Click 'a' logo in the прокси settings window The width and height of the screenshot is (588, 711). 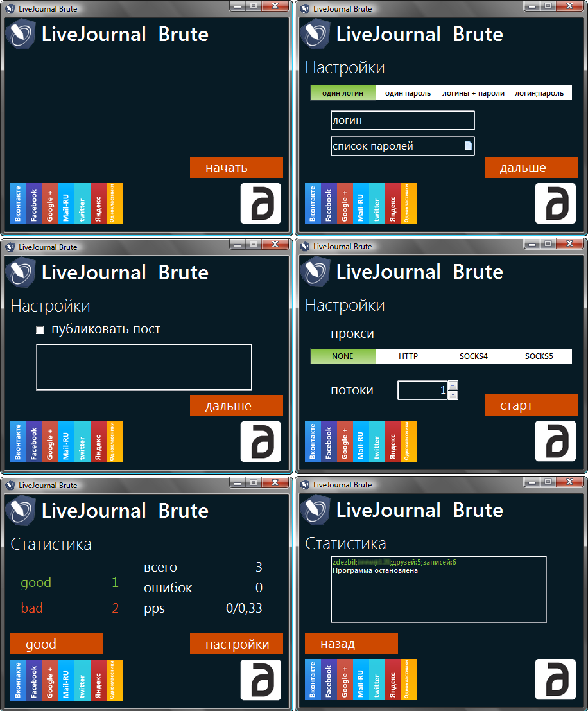point(555,441)
